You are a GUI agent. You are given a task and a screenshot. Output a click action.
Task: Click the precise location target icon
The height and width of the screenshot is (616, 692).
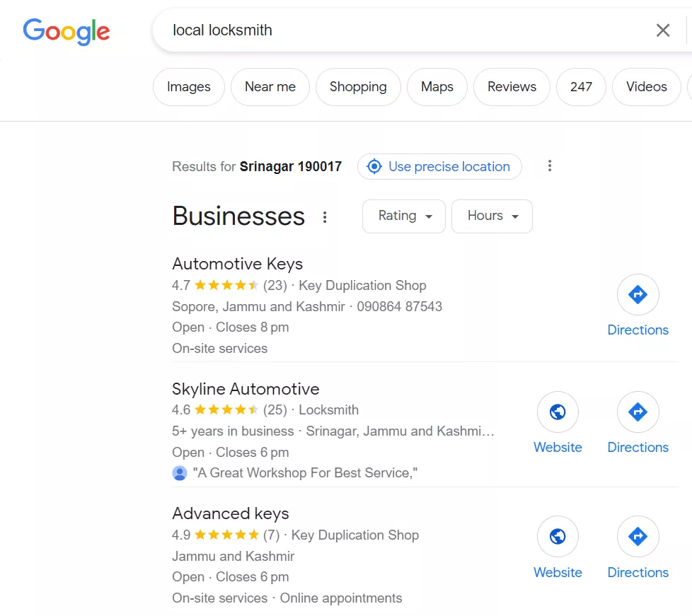pyautogui.click(x=374, y=166)
